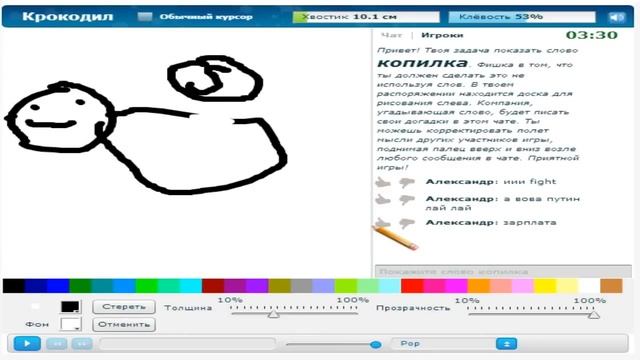The image size is (640, 360).
Task: Click the Крокодил game title
Action: click(67, 17)
